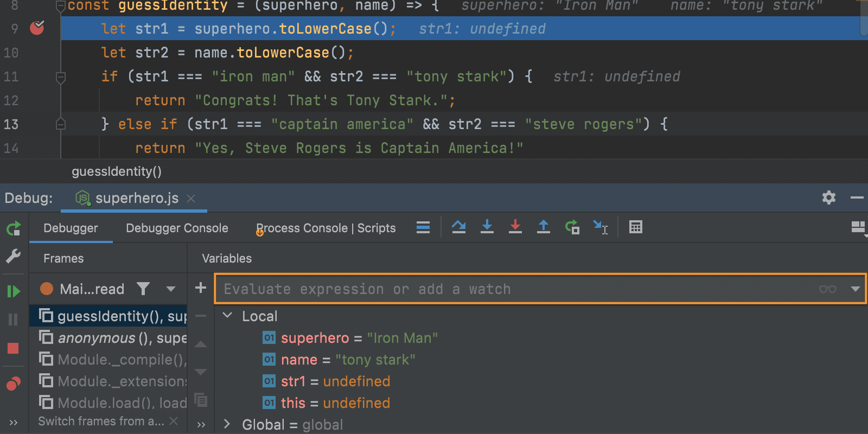Click the Variables panel header
Image resolution: width=868 pixels, height=434 pixels.
(x=227, y=258)
